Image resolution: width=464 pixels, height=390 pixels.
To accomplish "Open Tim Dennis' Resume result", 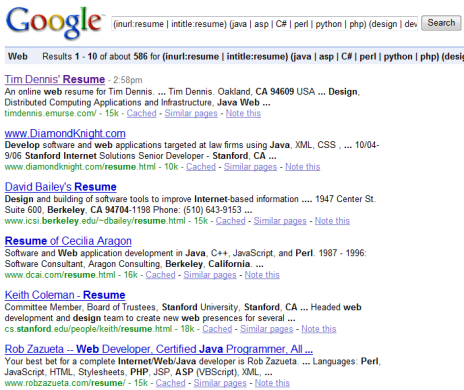I will point(55,79).
